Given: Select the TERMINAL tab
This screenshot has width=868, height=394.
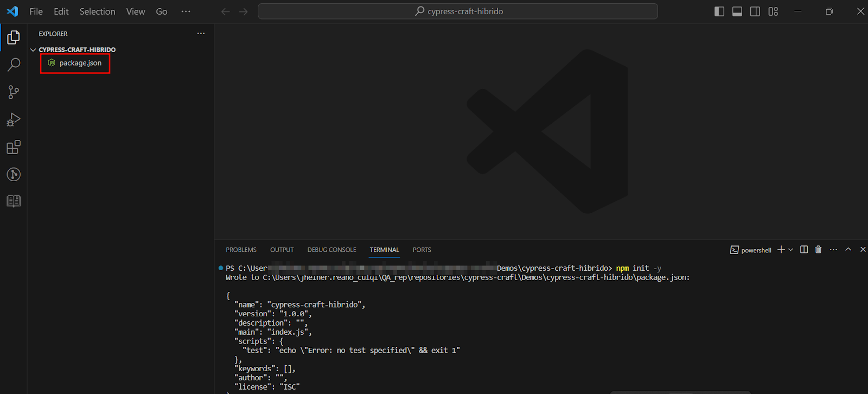Looking at the screenshot, I should pyautogui.click(x=385, y=250).
